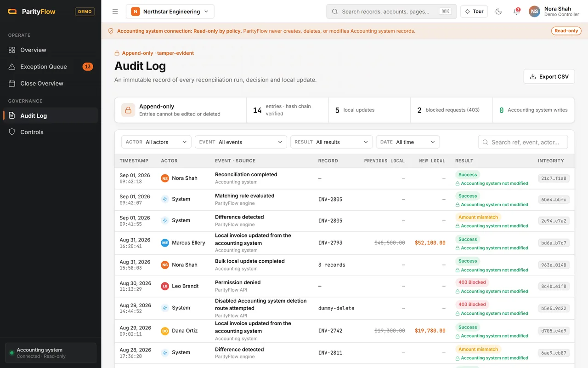Click Dana Ortiz's avatar icon
This screenshot has width=588, height=368.
pyautogui.click(x=165, y=331)
